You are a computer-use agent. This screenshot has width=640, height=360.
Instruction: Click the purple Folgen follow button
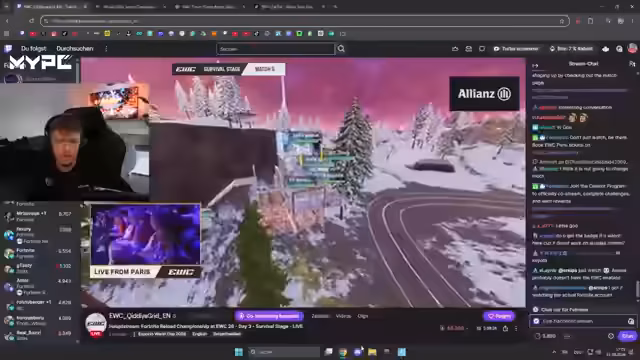tap(499, 316)
